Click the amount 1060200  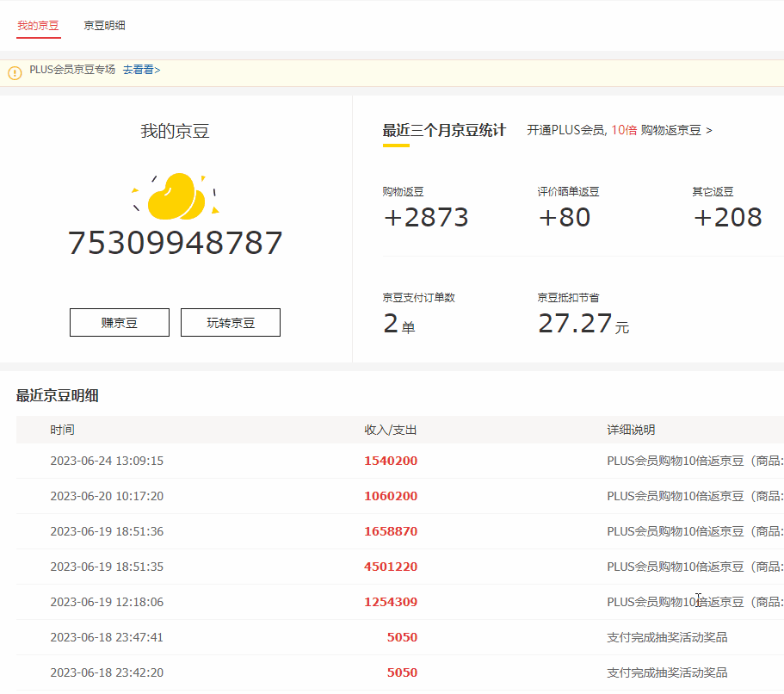click(391, 496)
